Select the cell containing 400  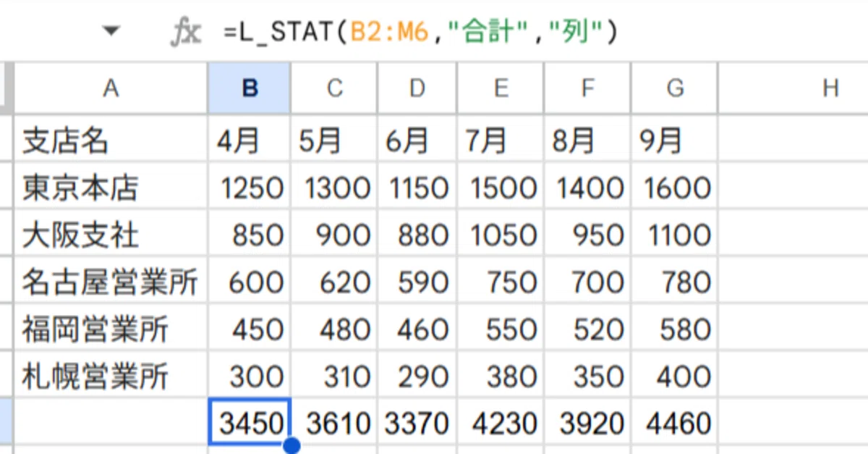click(x=675, y=376)
